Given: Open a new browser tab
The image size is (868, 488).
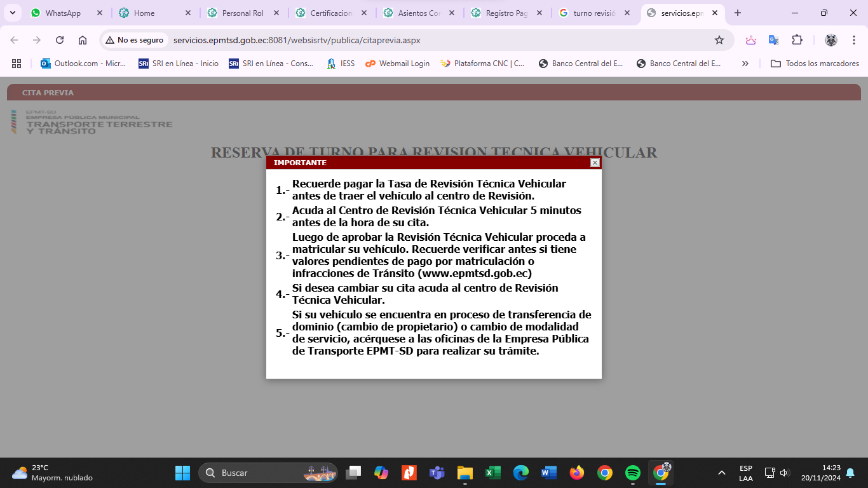Looking at the screenshot, I should click(738, 13).
